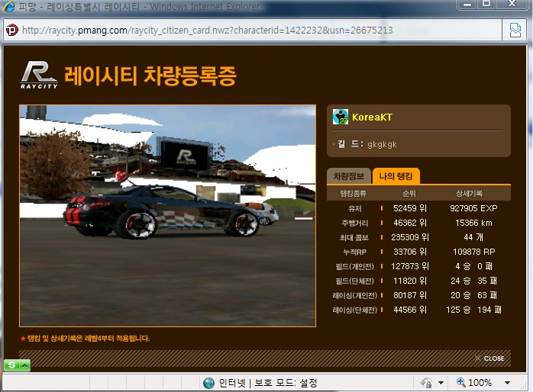Open the security status dropdown arrow
Screen dimensions: 533x392
tap(441, 383)
